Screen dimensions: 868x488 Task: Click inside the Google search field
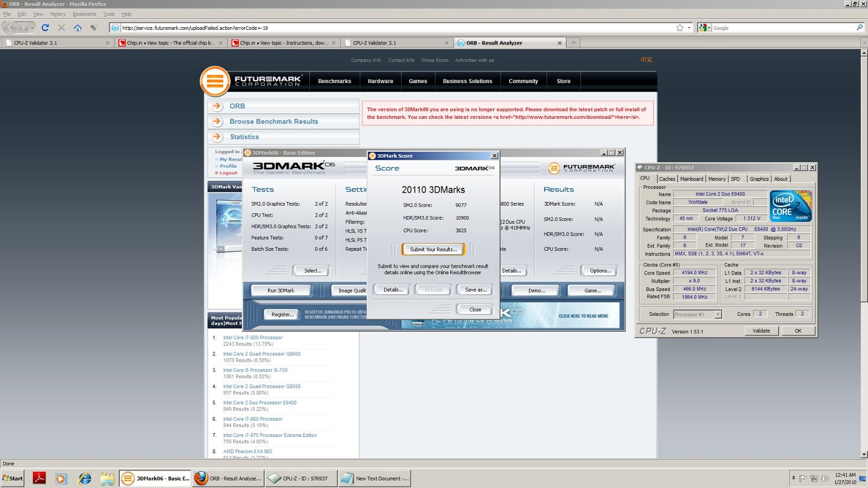click(x=783, y=28)
